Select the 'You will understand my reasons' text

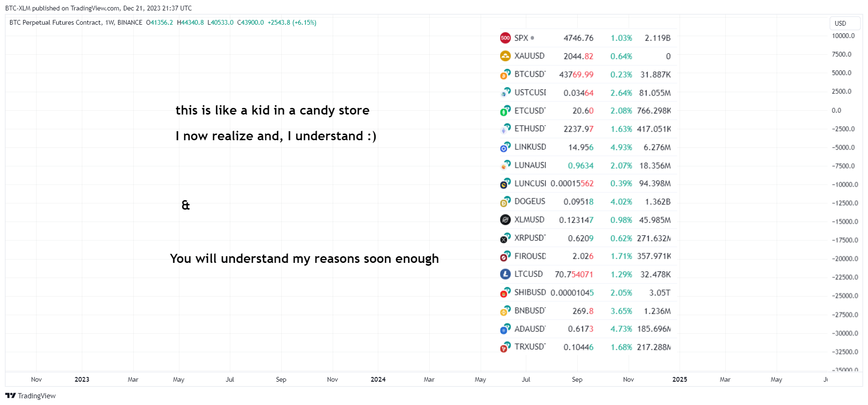(305, 259)
